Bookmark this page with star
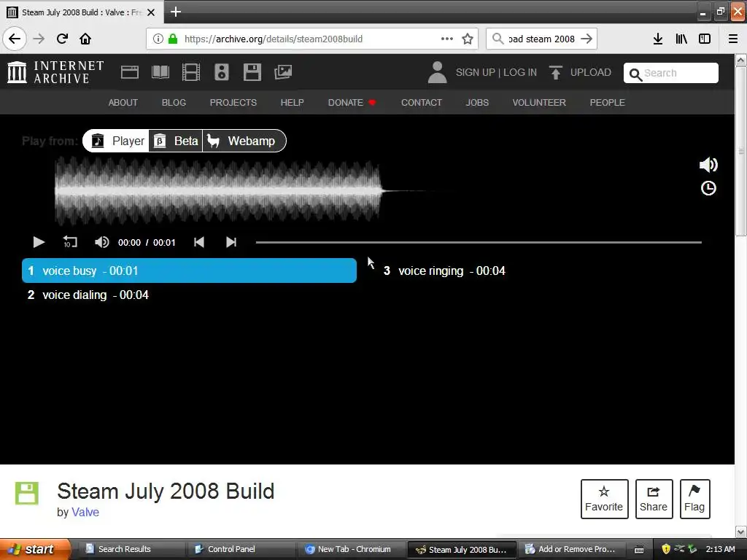The width and height of the screenshot is (747, 560). [468, 39]
